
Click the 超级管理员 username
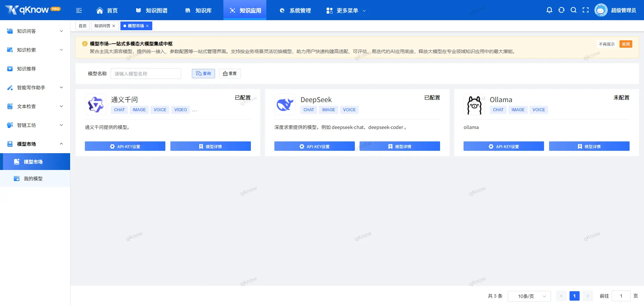pyautogui.click(x=624, y=10)
